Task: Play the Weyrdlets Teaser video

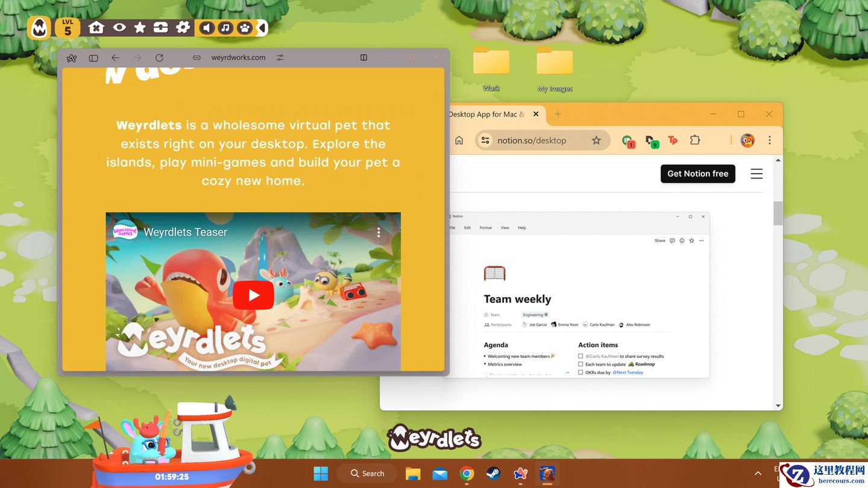Action: pyautogui.click(x=253, y=295)
